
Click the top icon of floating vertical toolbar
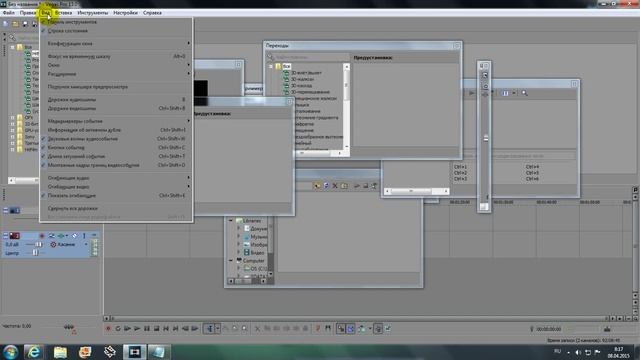[x=485, y=76]
